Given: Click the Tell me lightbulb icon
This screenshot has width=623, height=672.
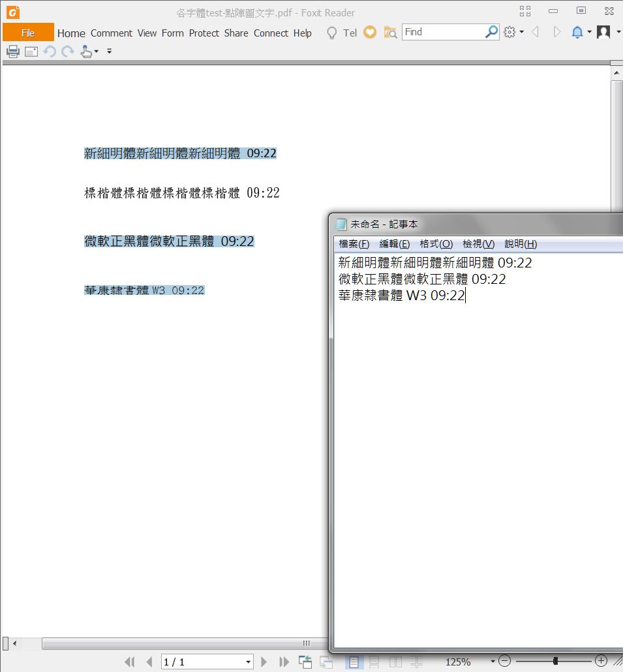Looking at the screenshot, I should pos(331,33).
